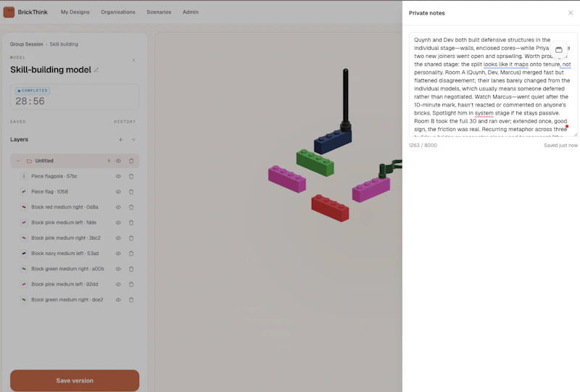Toggle visibility of Block pink medium left 92dd
Viewport: 580px width, 392px height.
pos(118,284)
